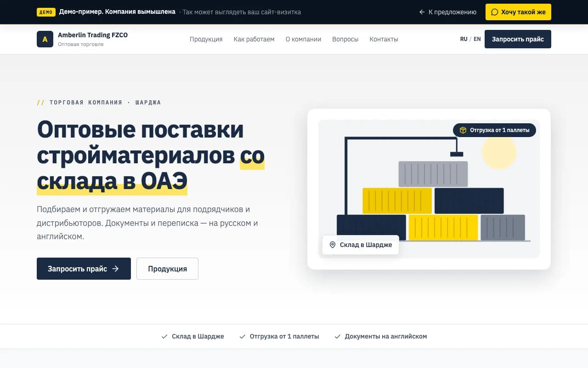Follow the 'К предложению' link

click(448, 12)
